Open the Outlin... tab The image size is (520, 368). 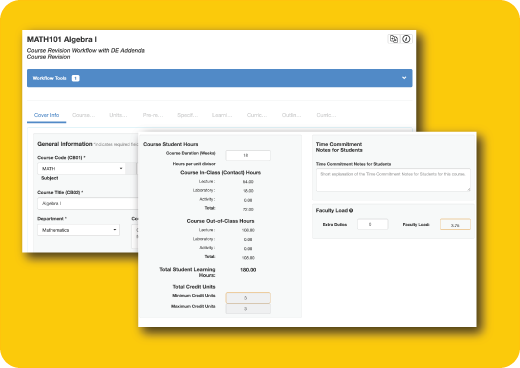point(291,115)
